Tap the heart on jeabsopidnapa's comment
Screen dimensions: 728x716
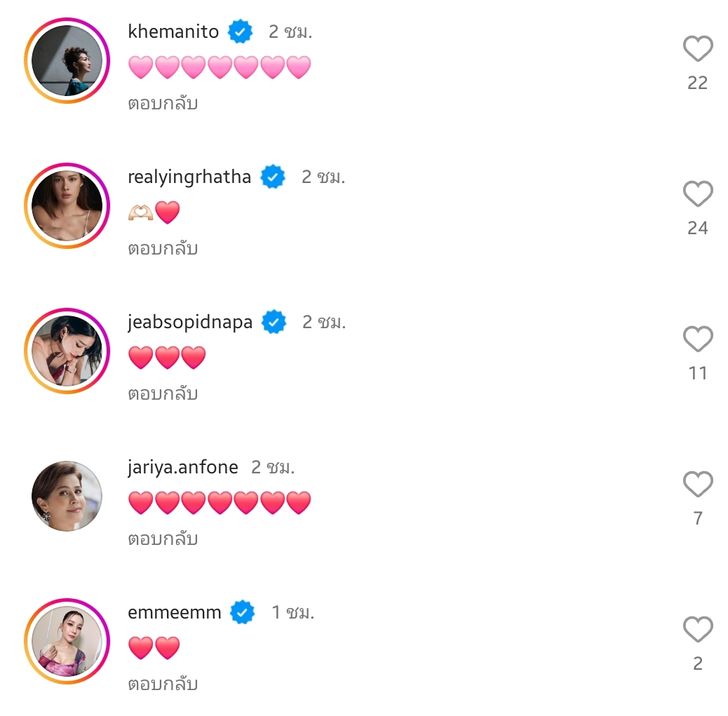point(697,339)
